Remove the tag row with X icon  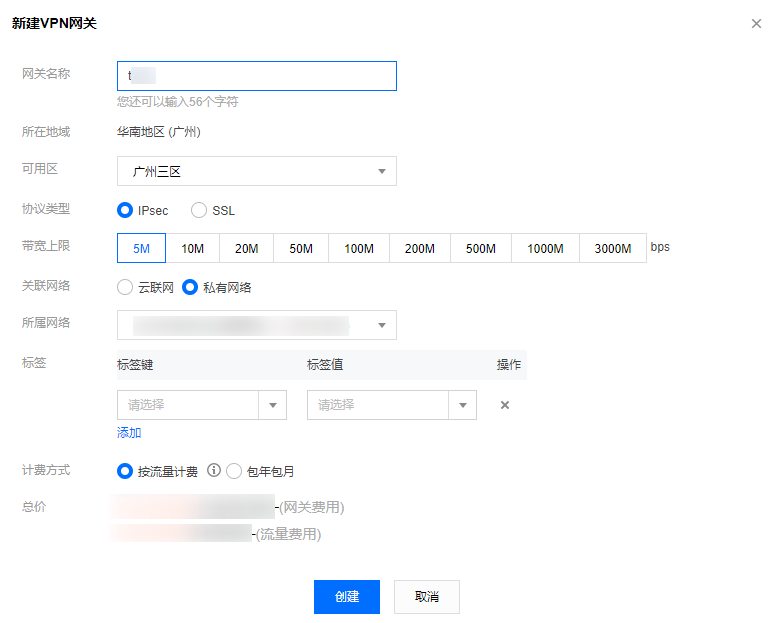[x=505, y=405]
